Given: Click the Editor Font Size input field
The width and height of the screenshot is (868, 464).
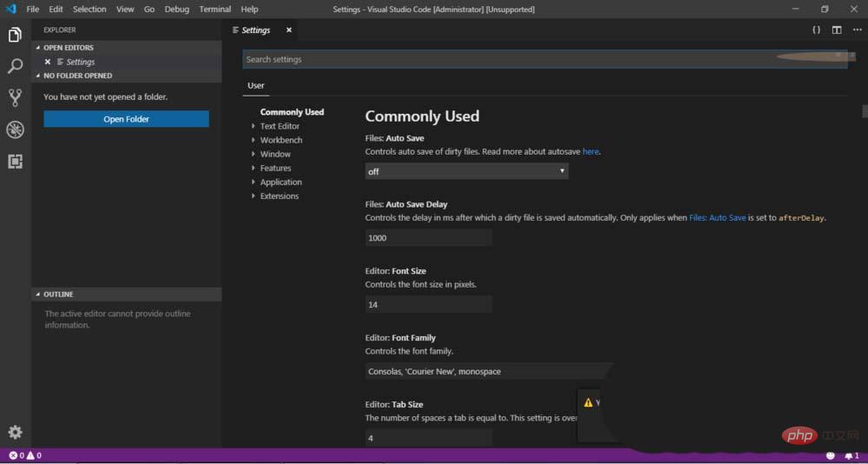Looking at the screenshot, I should pos(429,304).
